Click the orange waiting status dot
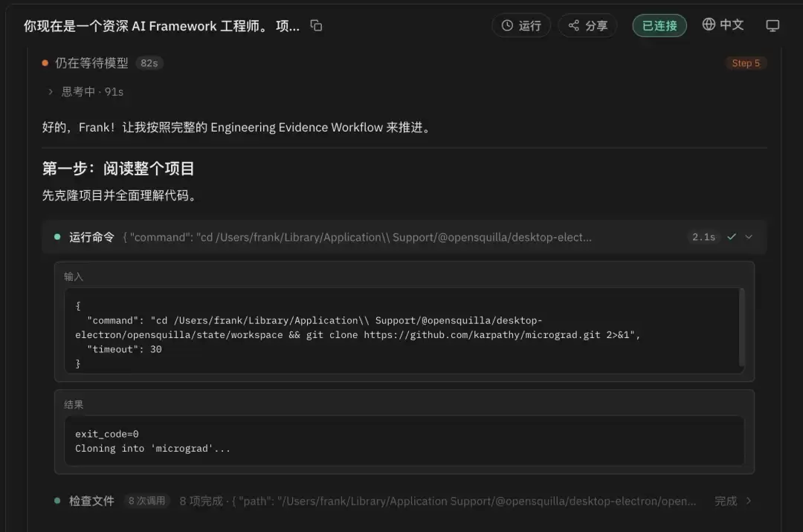The image size is (803, 532). coord(45,63)
